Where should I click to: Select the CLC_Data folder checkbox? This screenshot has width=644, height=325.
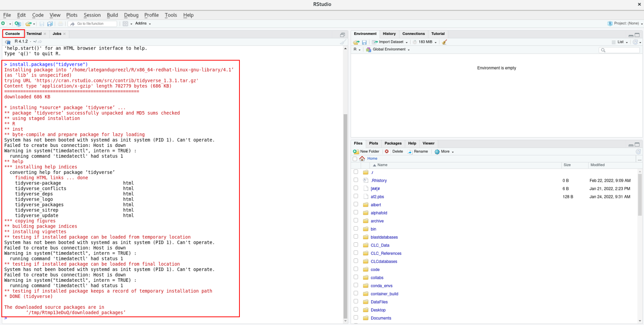tap(356, 245)
